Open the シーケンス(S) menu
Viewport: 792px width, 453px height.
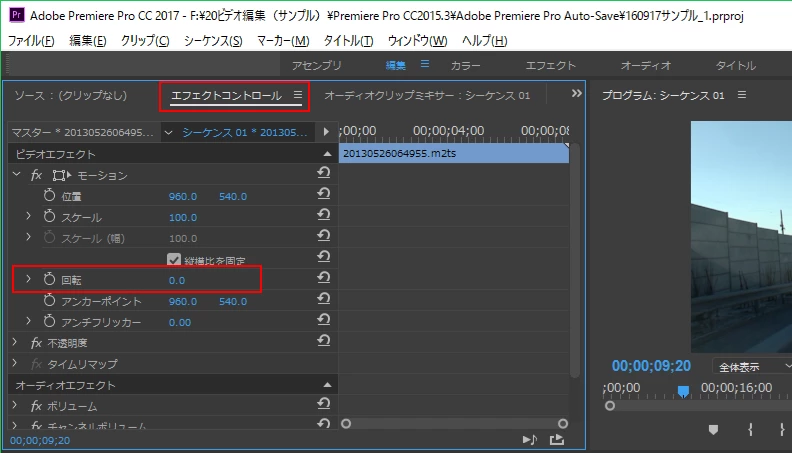click(213, 41)
